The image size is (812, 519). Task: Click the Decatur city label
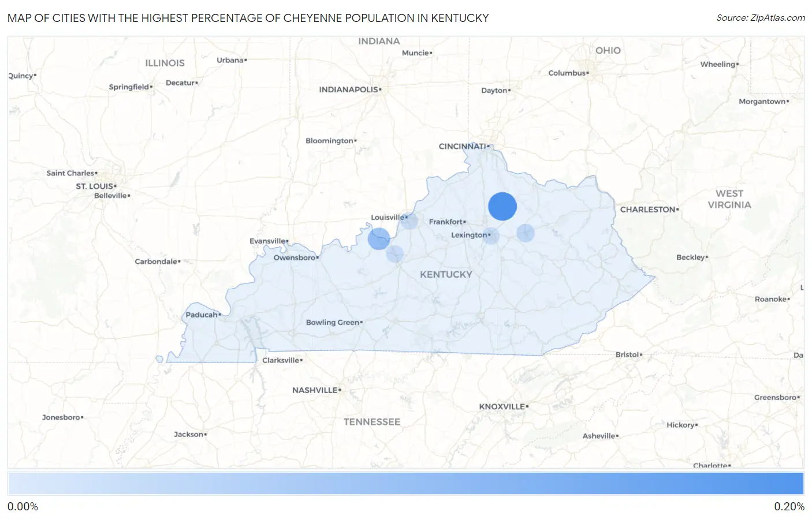point(181,83)
